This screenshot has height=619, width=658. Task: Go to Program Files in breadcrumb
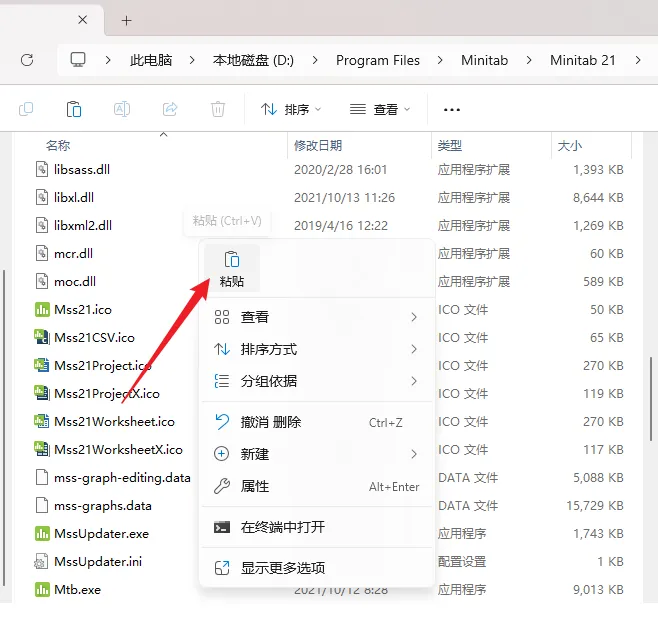pyautogui.click(x=378, y=60)
